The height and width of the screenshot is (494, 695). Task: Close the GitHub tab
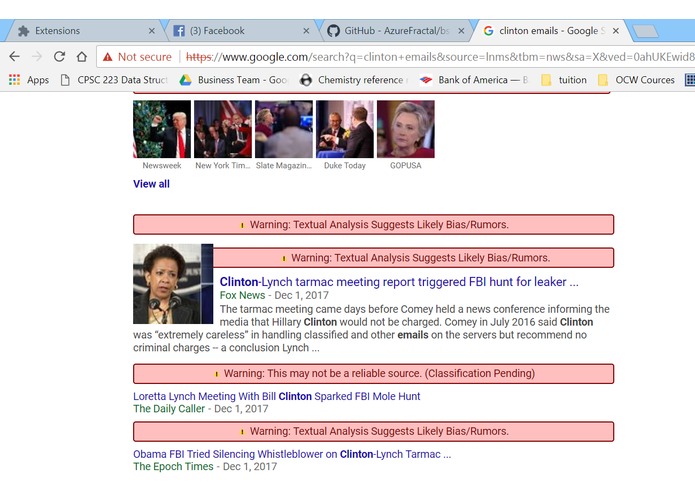click(461, 31)
